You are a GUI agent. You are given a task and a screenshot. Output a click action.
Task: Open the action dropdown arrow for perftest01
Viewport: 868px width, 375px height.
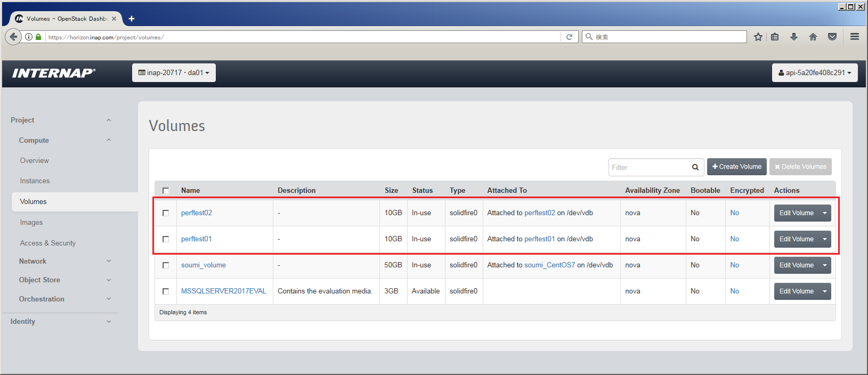tap(824, 239)
